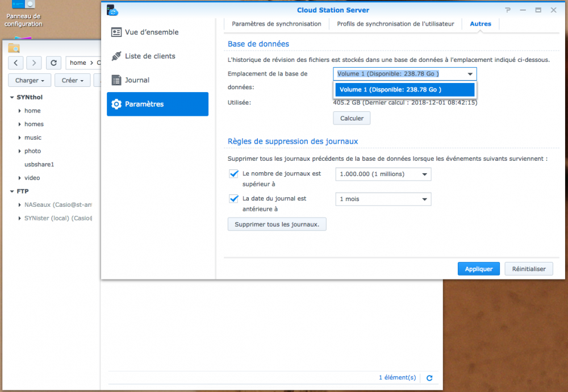Viewport: 568px width, 392px height.
Task: Click the Liste de clients plug icon
Action: pos(116,56)
